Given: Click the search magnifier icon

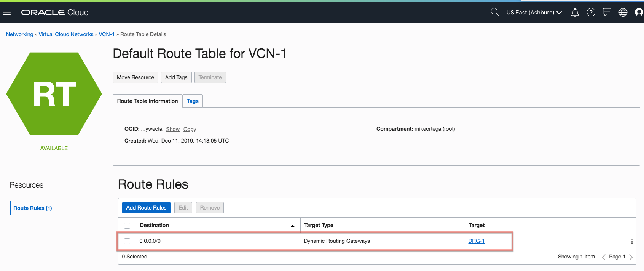Looking at the screenshot, I should pyautogui.click(x=495, y=12).
